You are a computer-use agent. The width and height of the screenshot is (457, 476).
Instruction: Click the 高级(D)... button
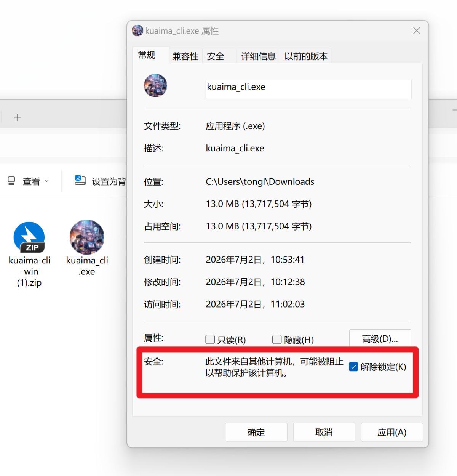[x=380, y=339]
